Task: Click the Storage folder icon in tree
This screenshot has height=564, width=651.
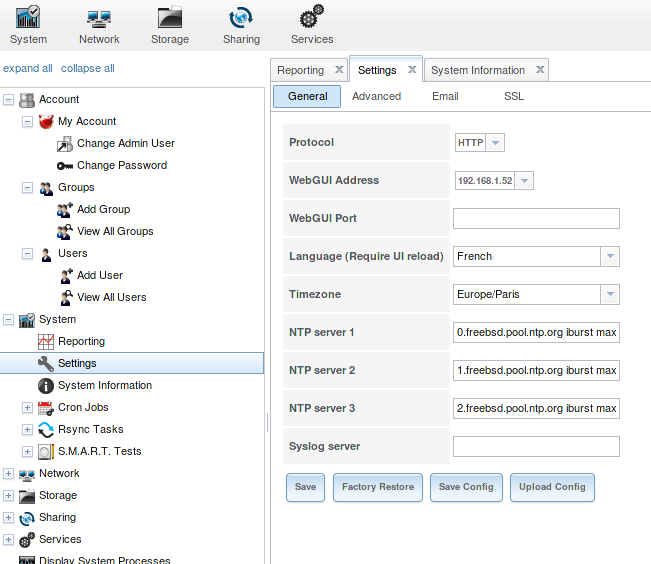Action: [27, 496]
